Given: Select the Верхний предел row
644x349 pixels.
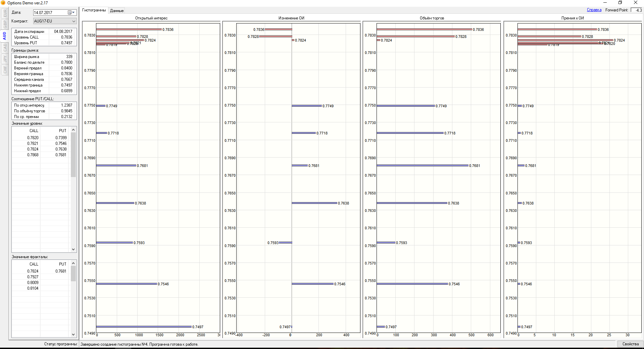Looking at the screenshot, I should tap(44, 68).
